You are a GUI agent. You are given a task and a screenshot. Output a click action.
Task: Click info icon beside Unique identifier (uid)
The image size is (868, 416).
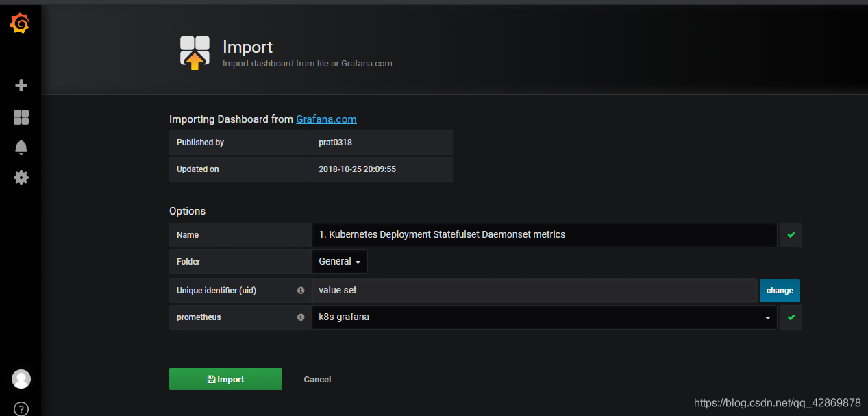tap(301, 291)
